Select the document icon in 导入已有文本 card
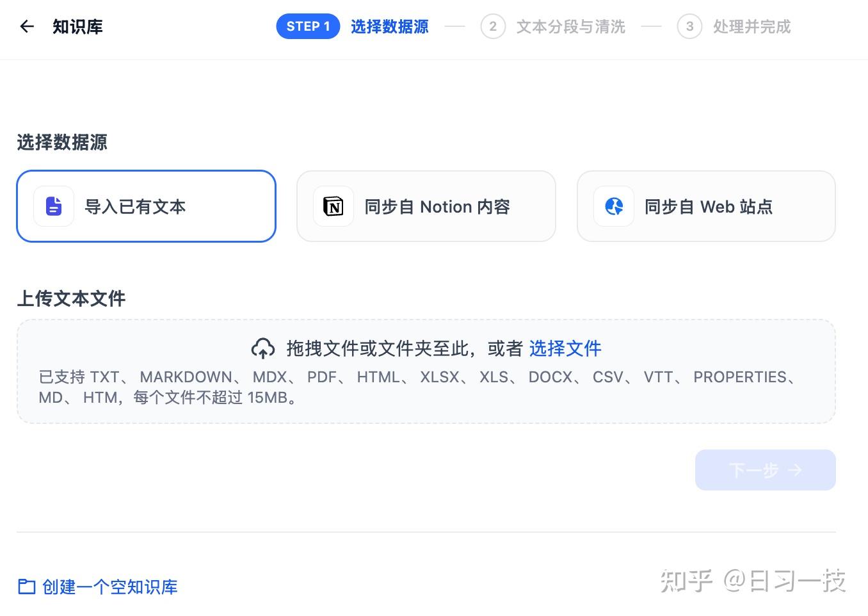The height and width of the screenshot is (616, 868). (x=53, y=206)
